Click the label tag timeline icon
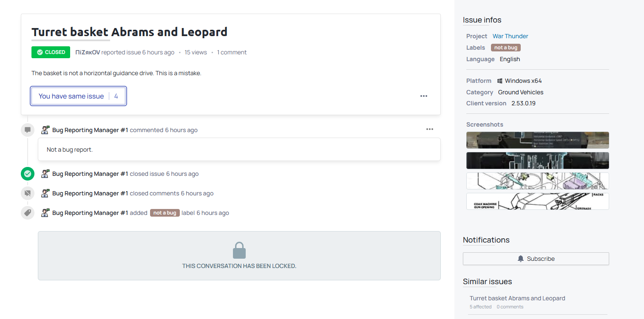644x319 pixels. pos(28,213)
